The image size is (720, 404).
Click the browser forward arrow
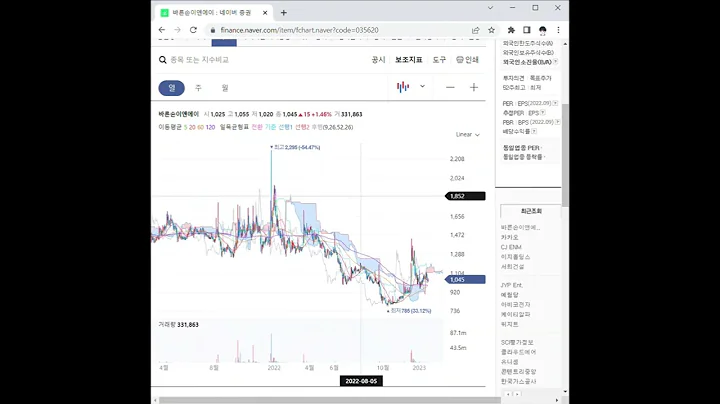point(177,30)
